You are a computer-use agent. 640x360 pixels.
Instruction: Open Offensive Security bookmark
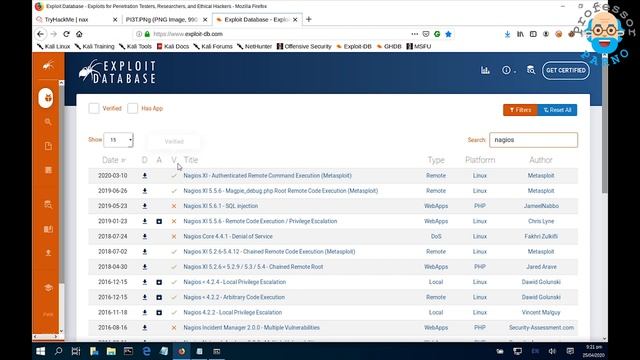pos(304,47)
